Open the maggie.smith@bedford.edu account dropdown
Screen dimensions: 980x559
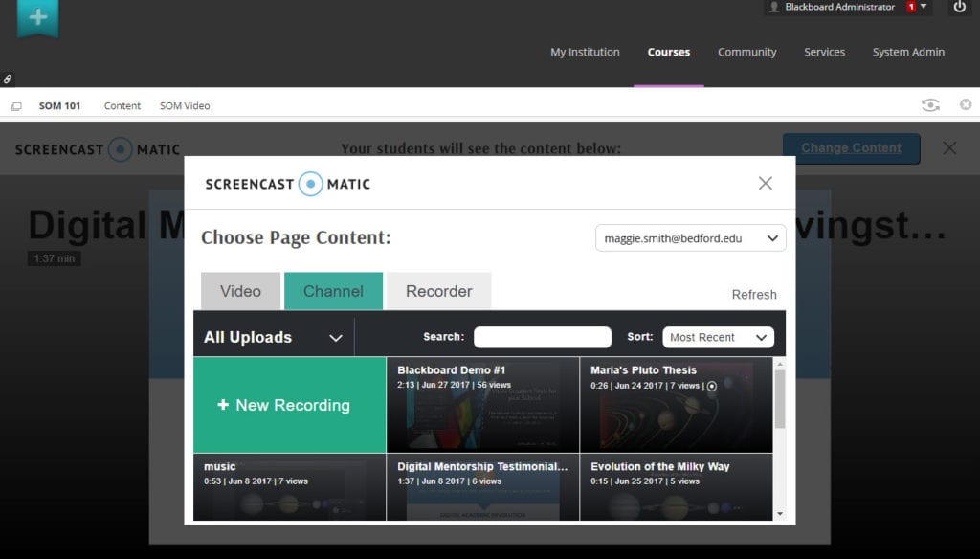pos(691,238)
